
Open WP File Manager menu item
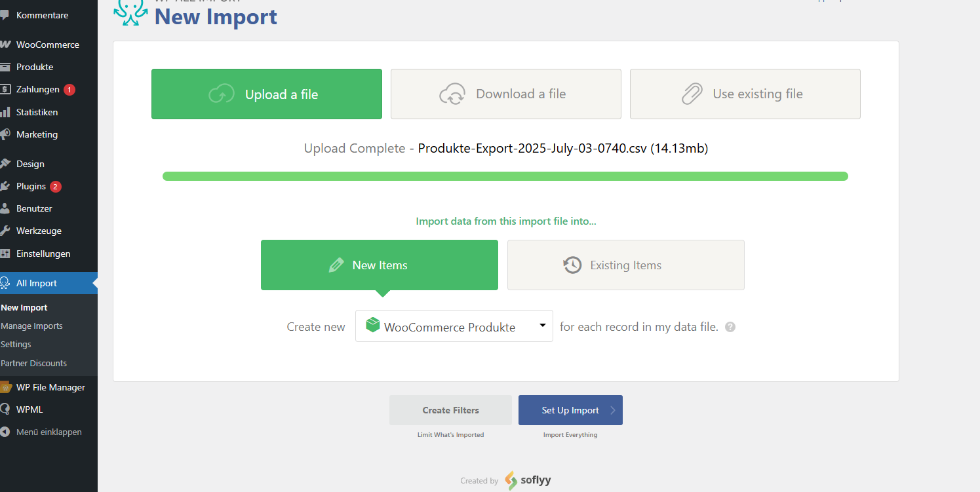[x=49, y=387]
